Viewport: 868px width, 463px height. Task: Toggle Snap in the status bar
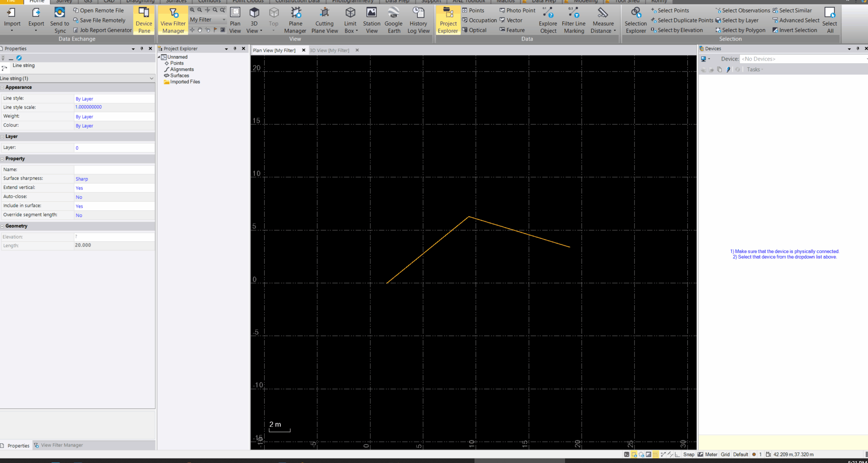point(688,454)
